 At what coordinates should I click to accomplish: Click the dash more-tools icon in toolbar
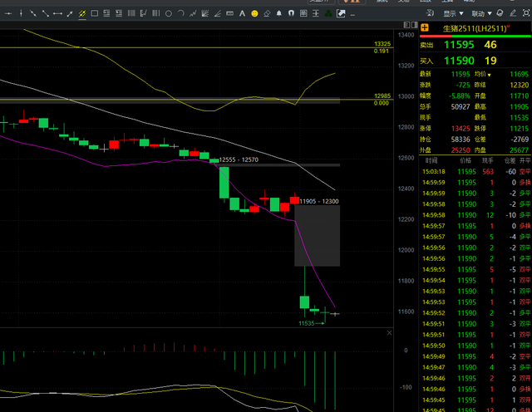[x=352, y=15]
